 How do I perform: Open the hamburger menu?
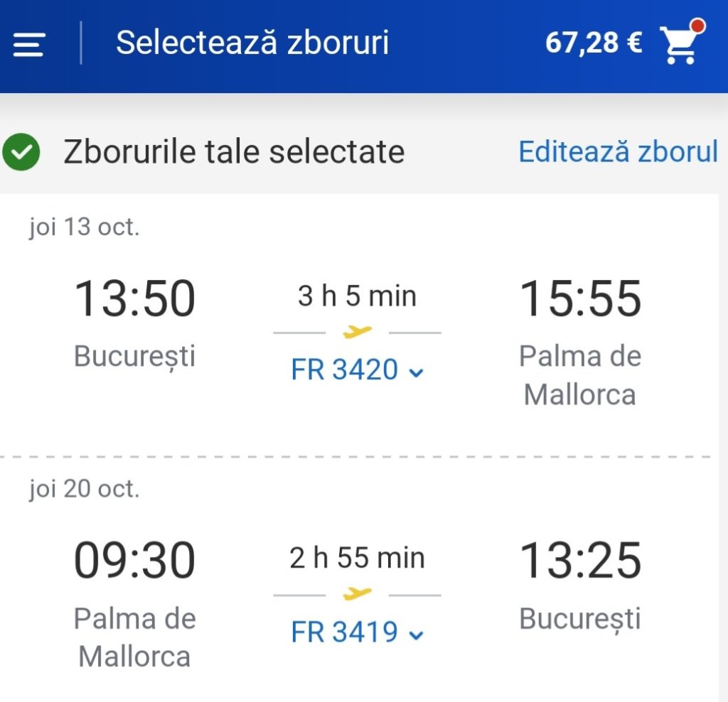click(x=29, y=44)
